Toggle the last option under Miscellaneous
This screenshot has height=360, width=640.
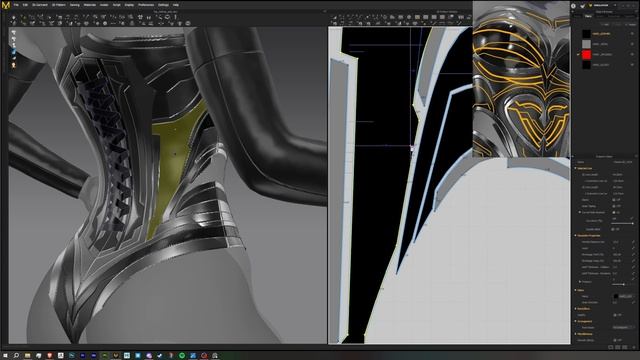[x=616, y=340]
